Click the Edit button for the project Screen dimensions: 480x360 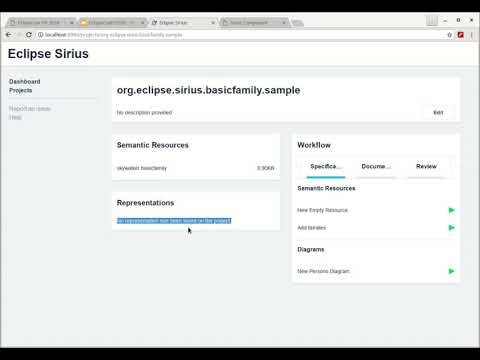coord(438,112)
